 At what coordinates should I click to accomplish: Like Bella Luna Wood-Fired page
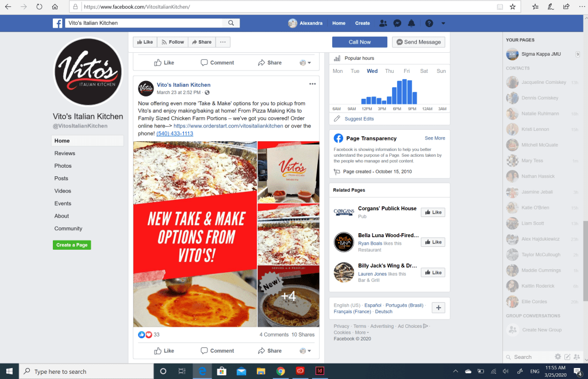pos(433,242)
